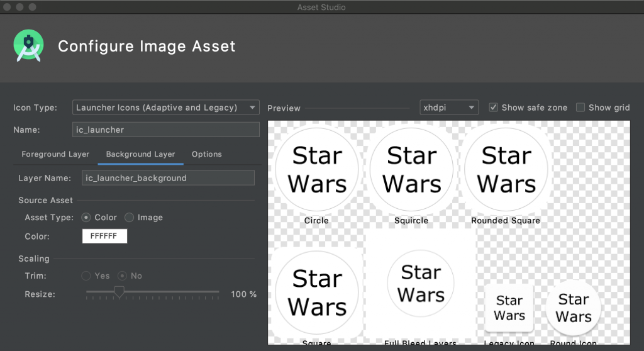Click the Resize label
This screenshot has width=644, height=351.
[40, 294]
